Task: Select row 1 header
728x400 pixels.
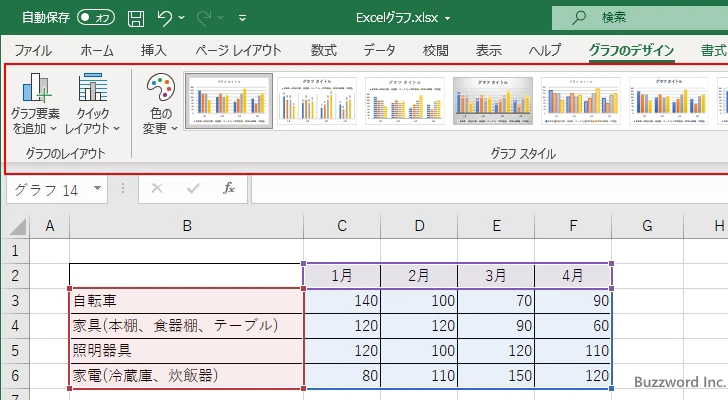Action: tap(15, 251)
